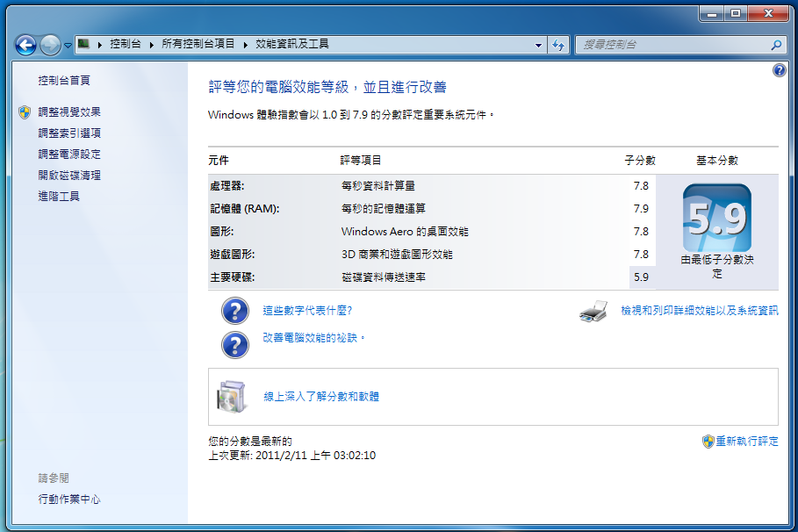Expand the arrow after 控制台 breadcrumb
The height and width of the screenshot is (532, 798).
(152, 45)
